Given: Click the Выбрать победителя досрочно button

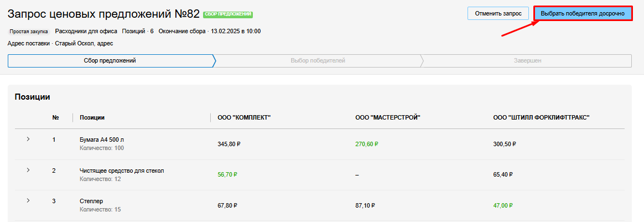Looking at the screenshot, I should [x=583, y=13].
